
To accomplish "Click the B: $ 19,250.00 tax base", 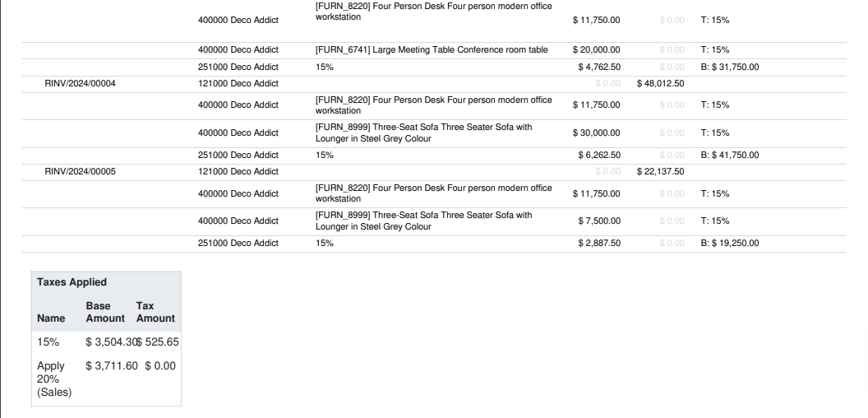I will pyautogui.click(x=730, y=244).
